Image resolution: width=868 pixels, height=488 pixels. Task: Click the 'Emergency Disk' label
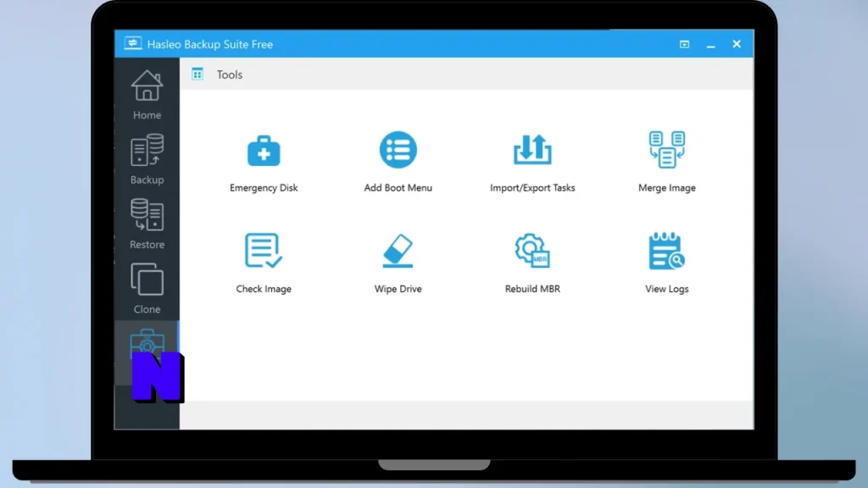click(x=264, y=188)
